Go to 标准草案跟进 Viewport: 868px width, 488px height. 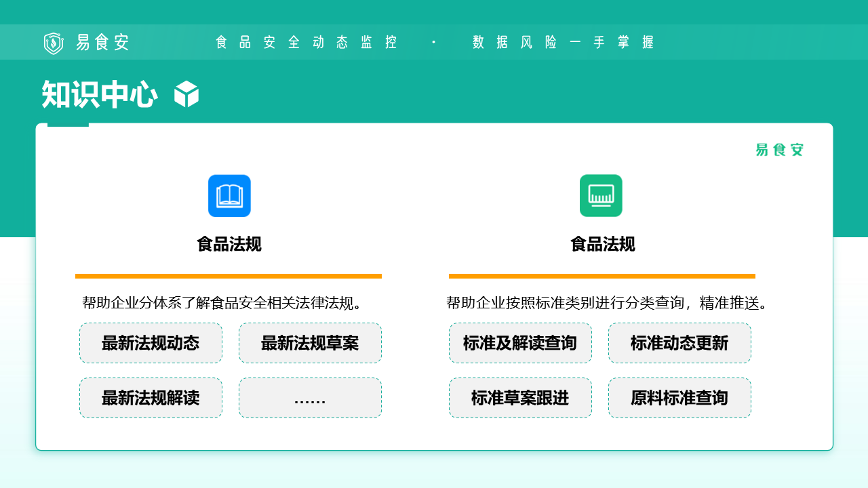pyautogui.click(x=520, y=398)
